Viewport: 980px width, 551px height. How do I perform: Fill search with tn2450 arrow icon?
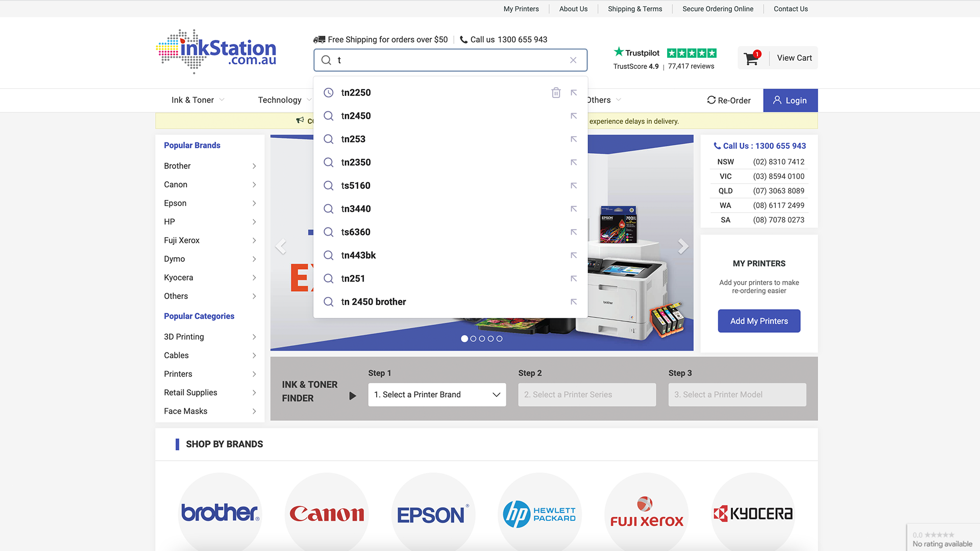click(574, 116)
